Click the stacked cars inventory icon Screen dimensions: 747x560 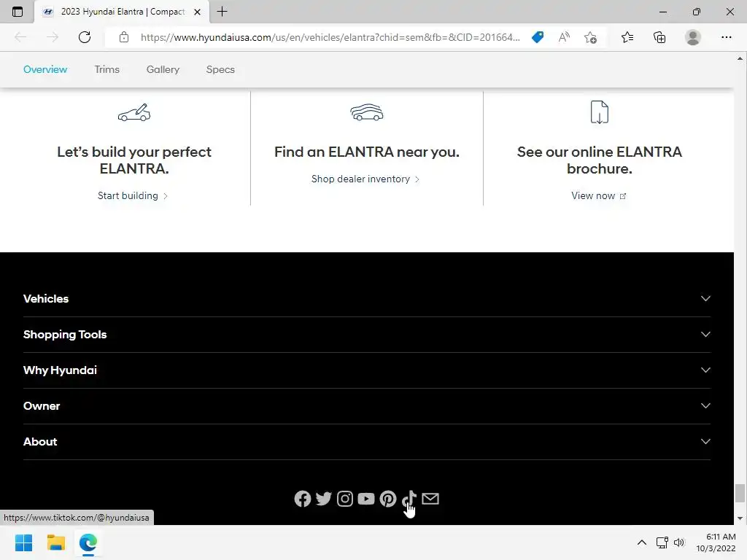point(366,112)
